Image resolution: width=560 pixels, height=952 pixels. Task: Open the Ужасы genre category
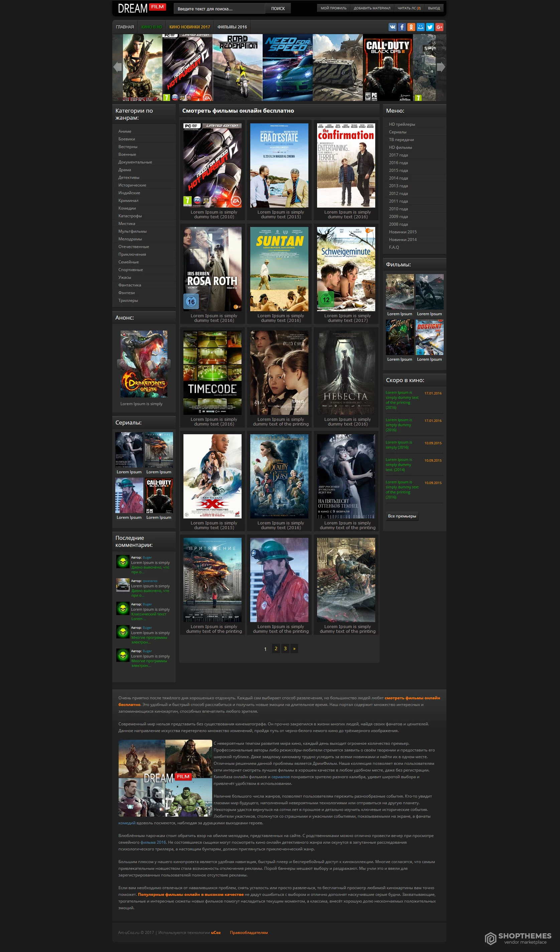(x=125, y=277)
